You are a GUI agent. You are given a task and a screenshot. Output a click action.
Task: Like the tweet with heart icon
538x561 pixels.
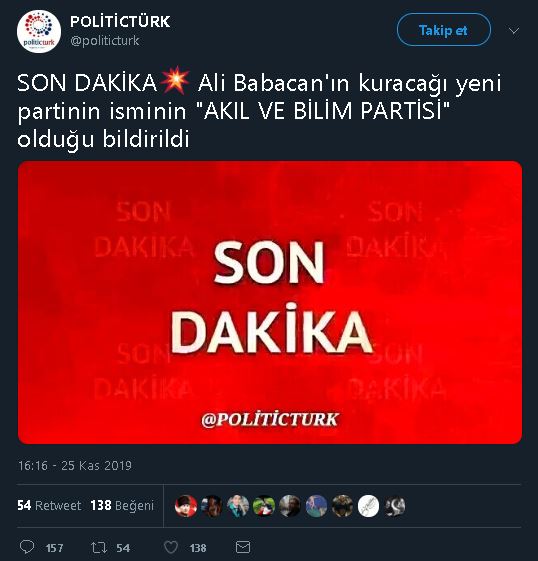[x=171, y=547]
